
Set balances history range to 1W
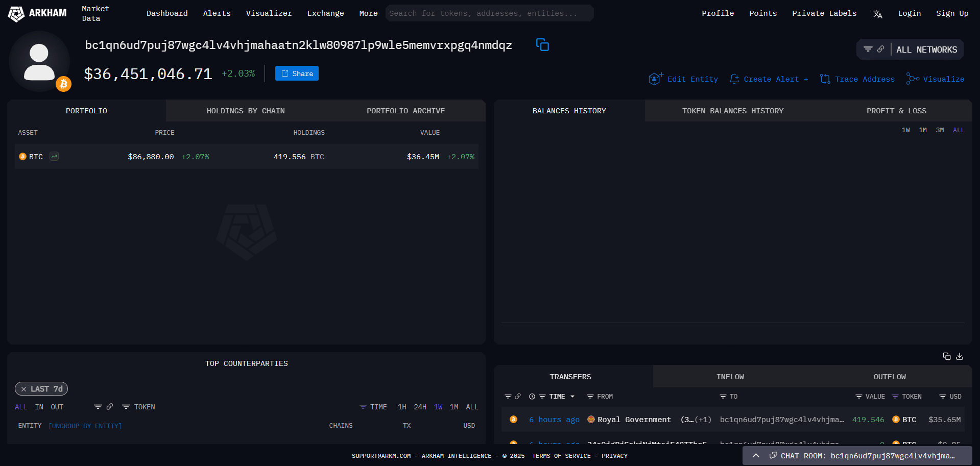[905, 130]
